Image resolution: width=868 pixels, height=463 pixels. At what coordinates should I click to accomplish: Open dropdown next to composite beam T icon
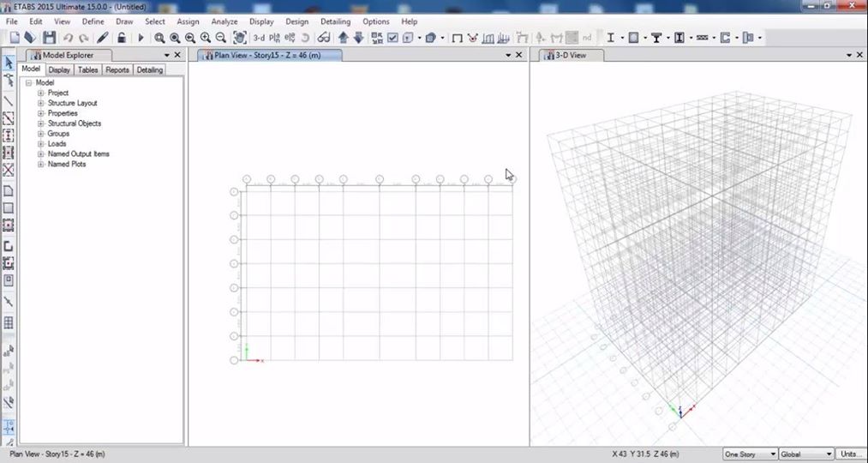tap(668, 38)
